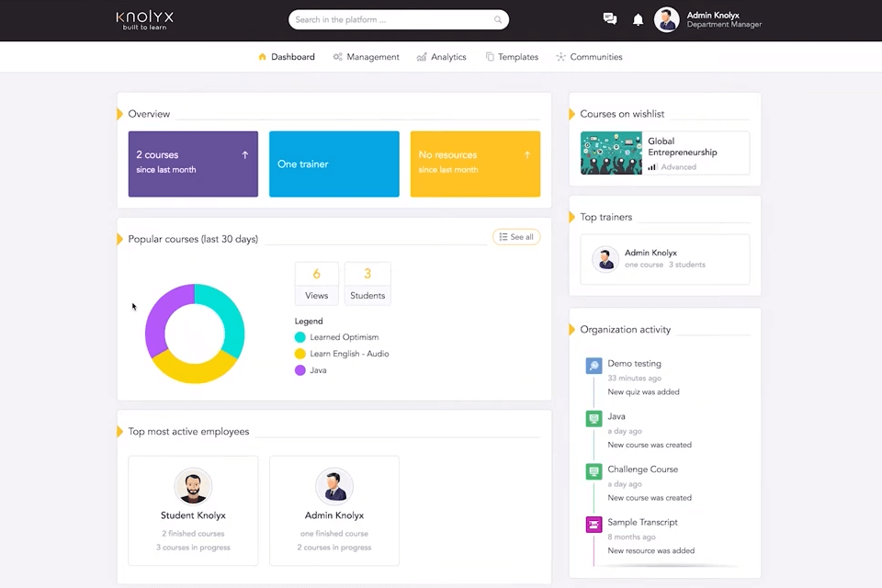Click the arrow on No resources card
This screenshot has width=882, height=588.
click(x=527, y=154)
